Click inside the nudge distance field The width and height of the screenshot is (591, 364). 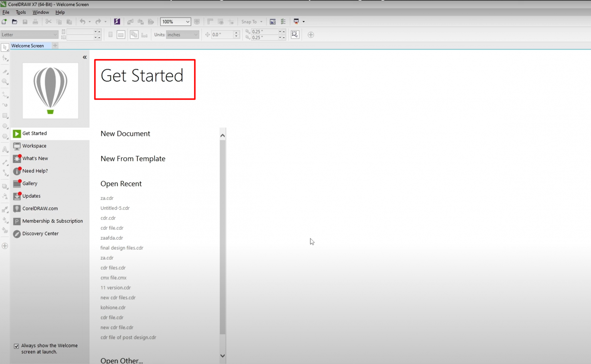point(222,35)
